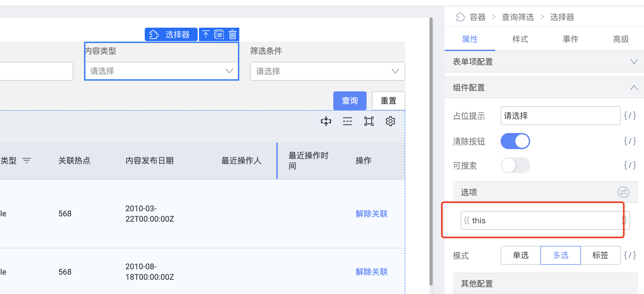The image size is (644, 294).
Task: Select 单选 mode for the selector
Action: pos(520,255)
